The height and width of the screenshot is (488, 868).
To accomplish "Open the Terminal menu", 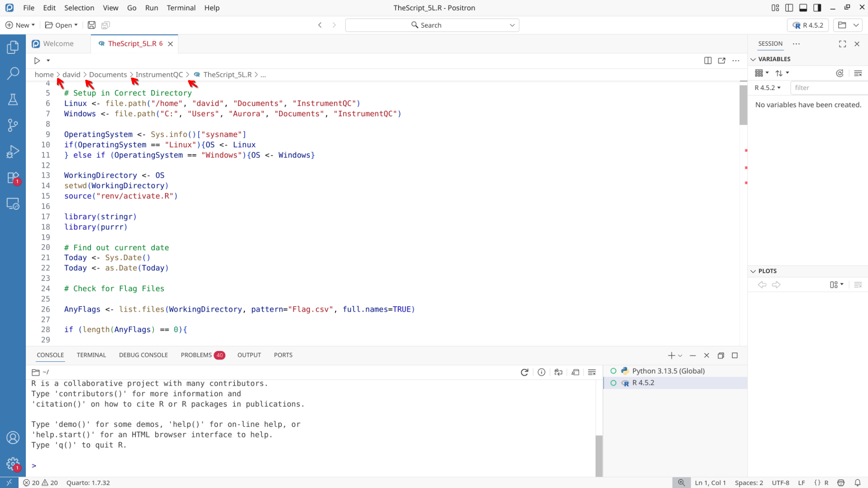I will tap(181, 8).
